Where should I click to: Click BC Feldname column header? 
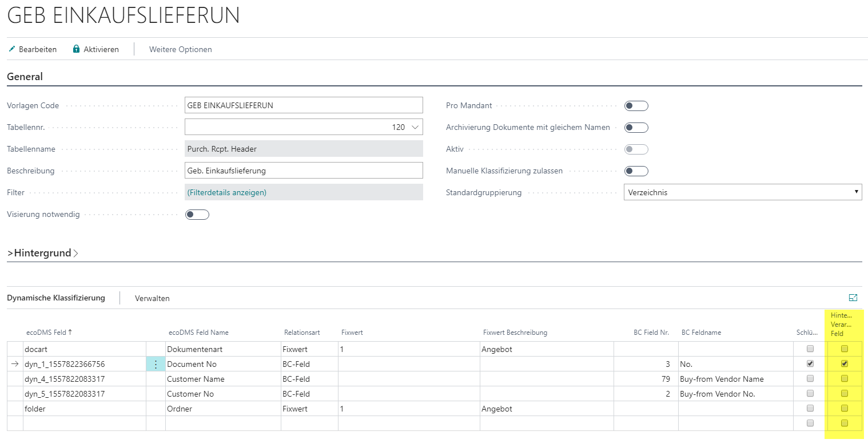point(701,333)
